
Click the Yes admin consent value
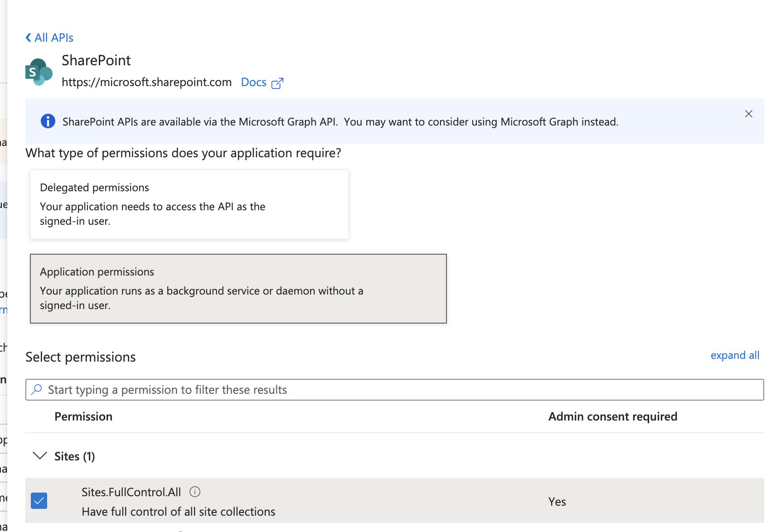[557, 502]
